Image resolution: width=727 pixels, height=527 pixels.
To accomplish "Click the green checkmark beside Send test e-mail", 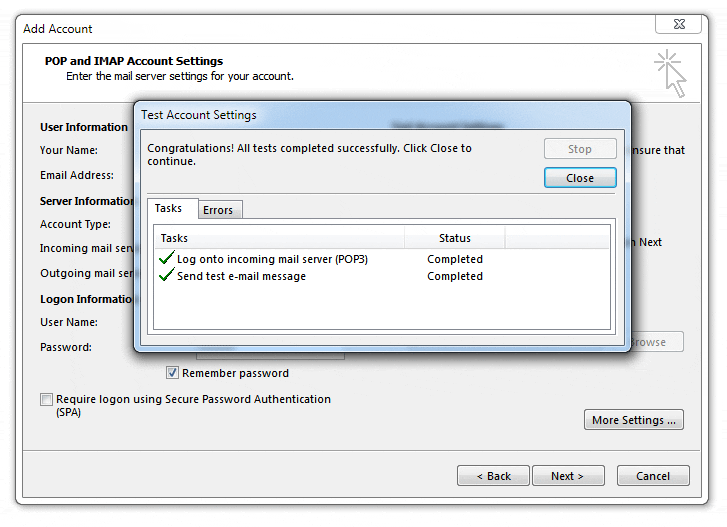I will click(167, 276).
